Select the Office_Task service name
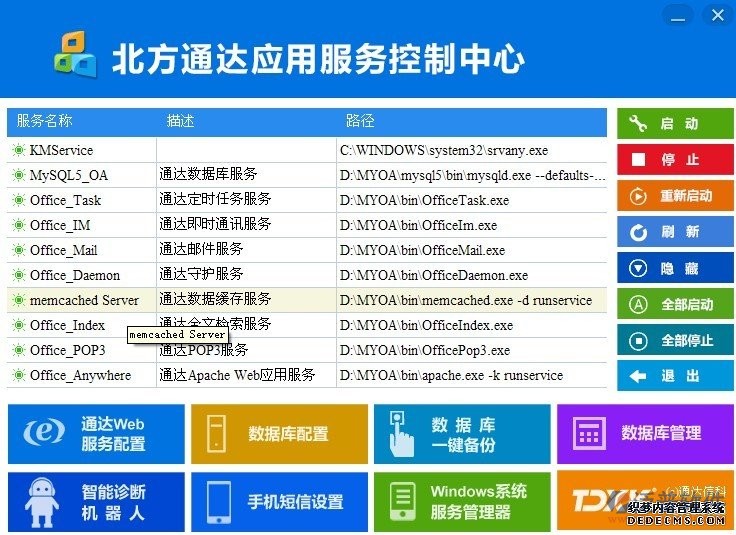This screenshot has width=736, height=535. [65, 200]
